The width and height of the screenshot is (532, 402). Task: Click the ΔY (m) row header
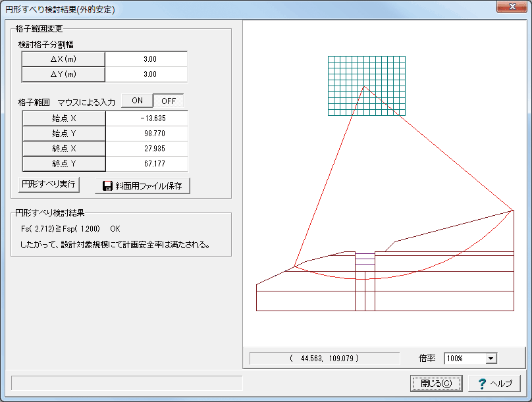click(x=63, y=74)
